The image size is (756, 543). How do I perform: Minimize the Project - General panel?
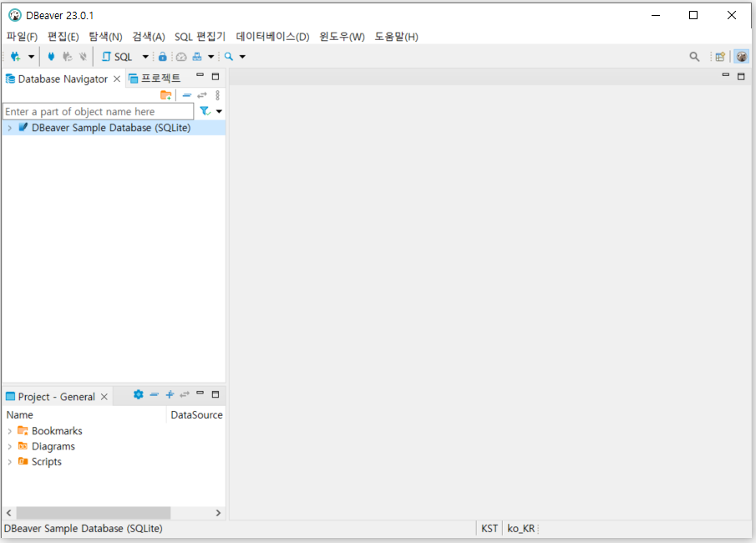tap(200, 393)
